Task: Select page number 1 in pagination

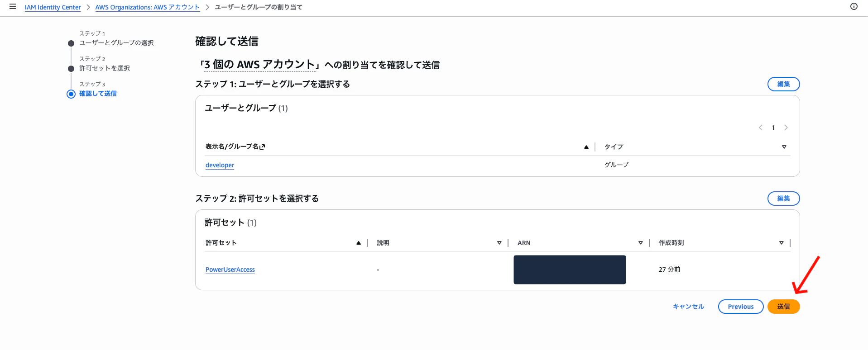Action: [773, 128]
